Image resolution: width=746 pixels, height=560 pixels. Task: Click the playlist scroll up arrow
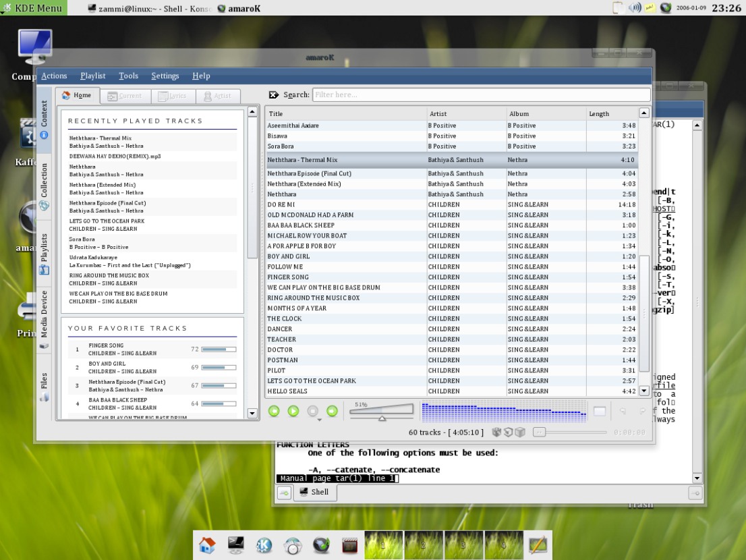pyautogui.click(x=643, y=113)
